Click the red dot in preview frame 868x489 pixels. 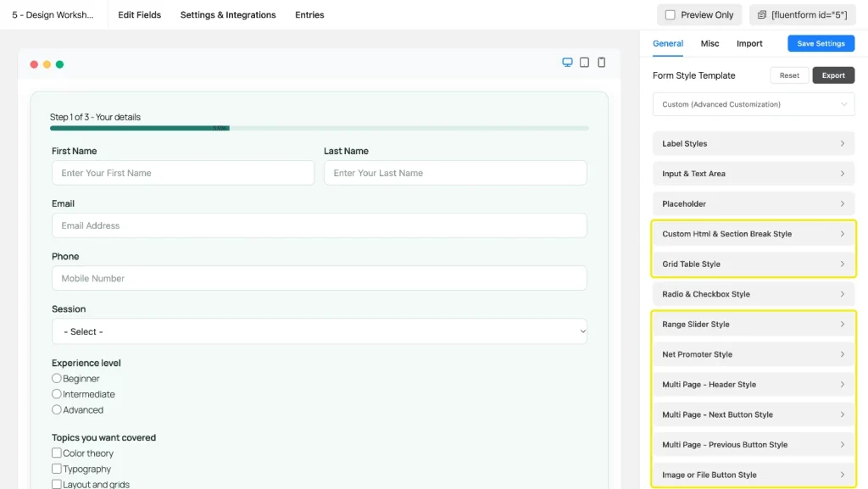click(x=34, y=64)
